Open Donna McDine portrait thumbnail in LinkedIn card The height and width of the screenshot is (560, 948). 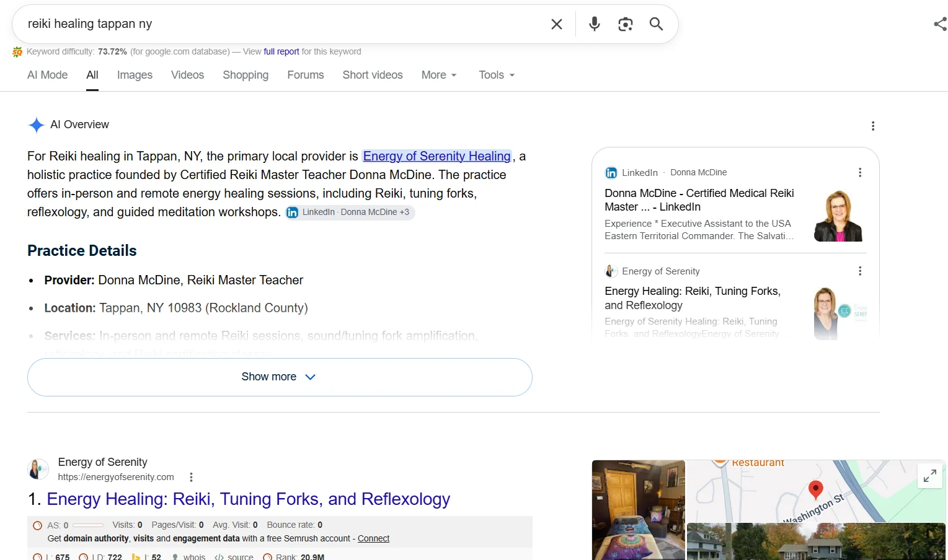click(838, 216)
